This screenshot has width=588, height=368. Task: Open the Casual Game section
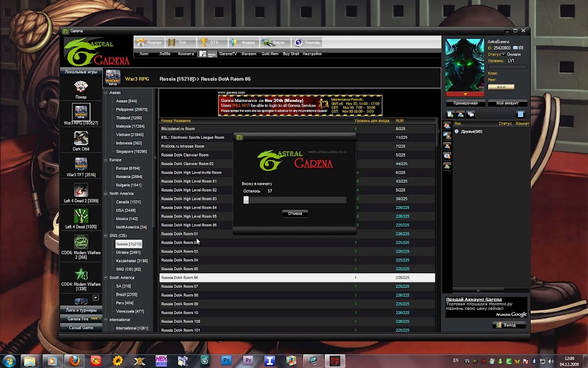click(81, 328)
